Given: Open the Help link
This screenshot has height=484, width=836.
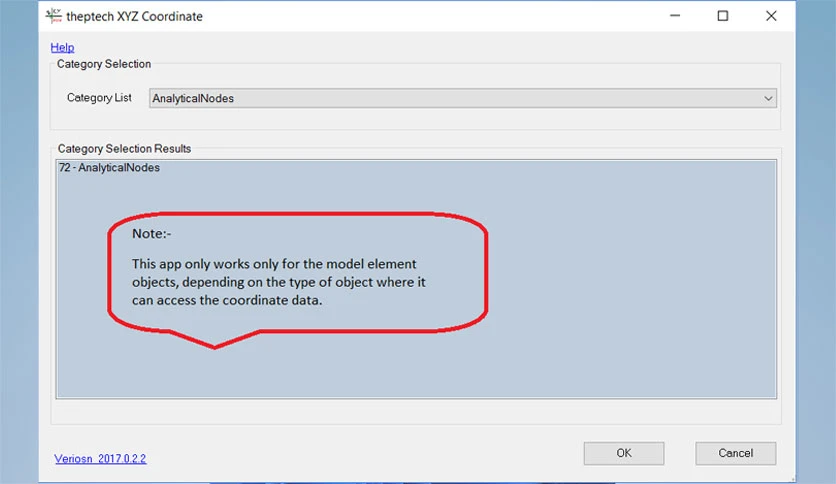Looking at the screenshot, I should (x=62, y=47).
